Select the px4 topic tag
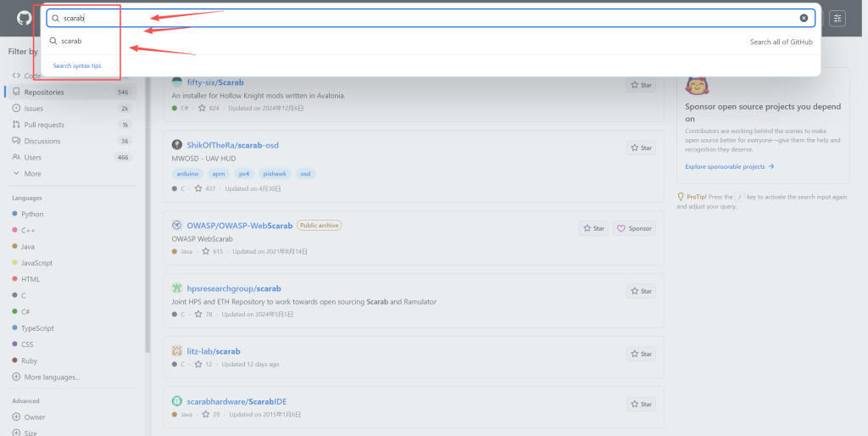This screenshot has width=868, height=436. [244, 174]
